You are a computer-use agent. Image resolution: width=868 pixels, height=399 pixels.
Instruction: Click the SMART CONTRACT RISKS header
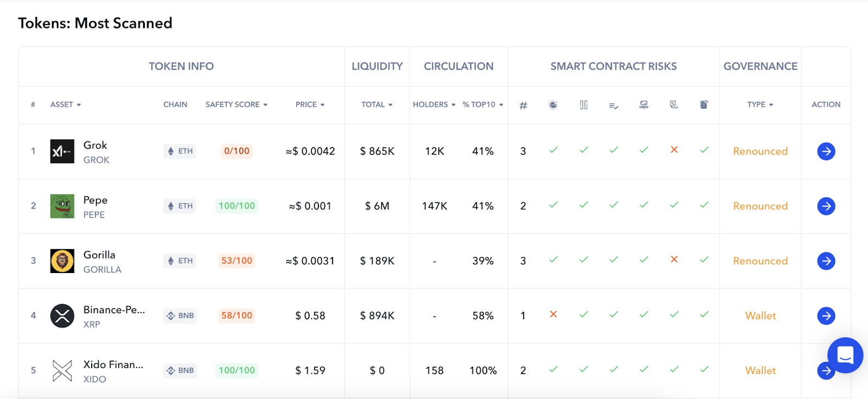[614, 66]
